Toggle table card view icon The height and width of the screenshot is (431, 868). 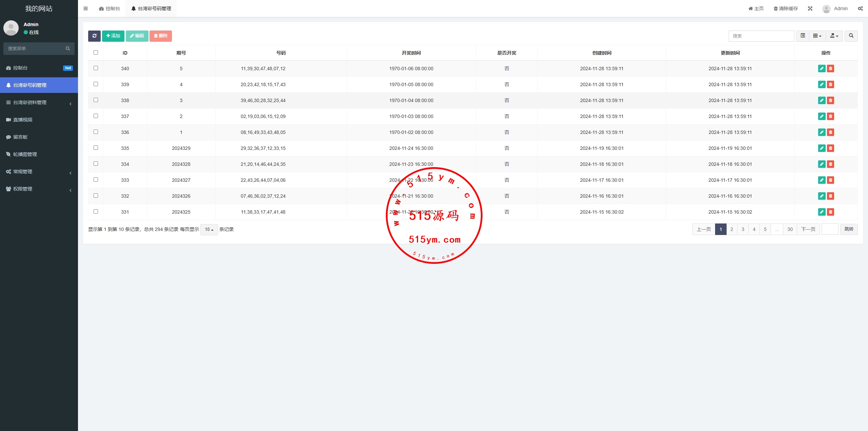[803, 36]
